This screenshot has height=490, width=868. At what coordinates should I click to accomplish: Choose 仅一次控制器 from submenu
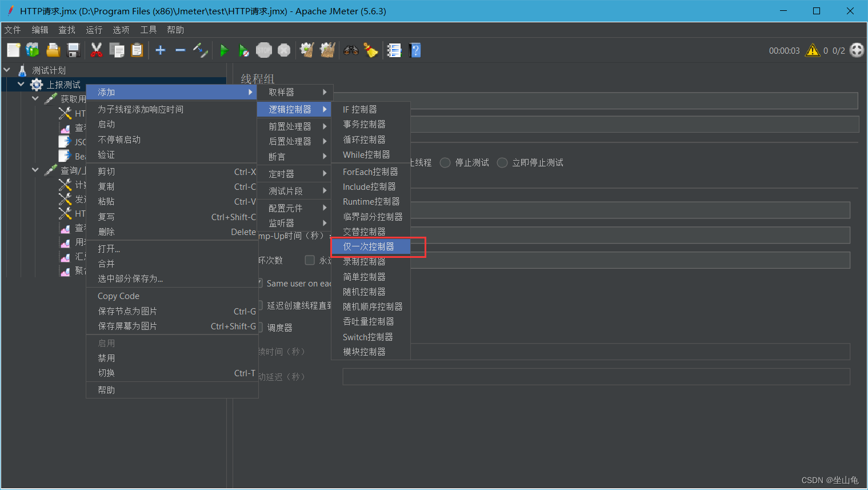[371, 246]
